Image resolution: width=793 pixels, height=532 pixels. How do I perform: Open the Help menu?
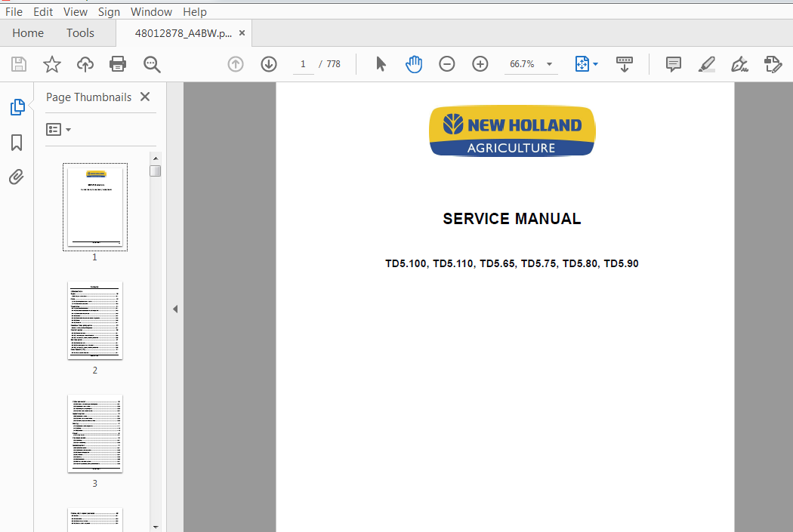pyautogui.click(x=195, y=11)
